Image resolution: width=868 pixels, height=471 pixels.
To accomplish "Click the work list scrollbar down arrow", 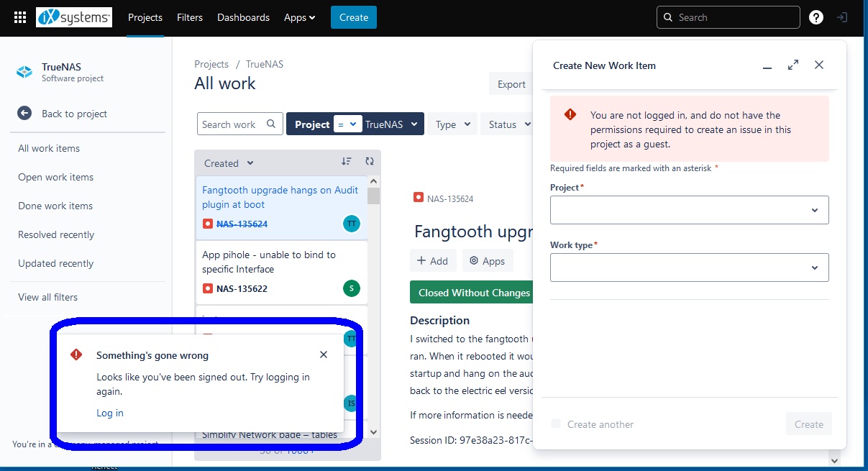I will [x=373, y=431].
